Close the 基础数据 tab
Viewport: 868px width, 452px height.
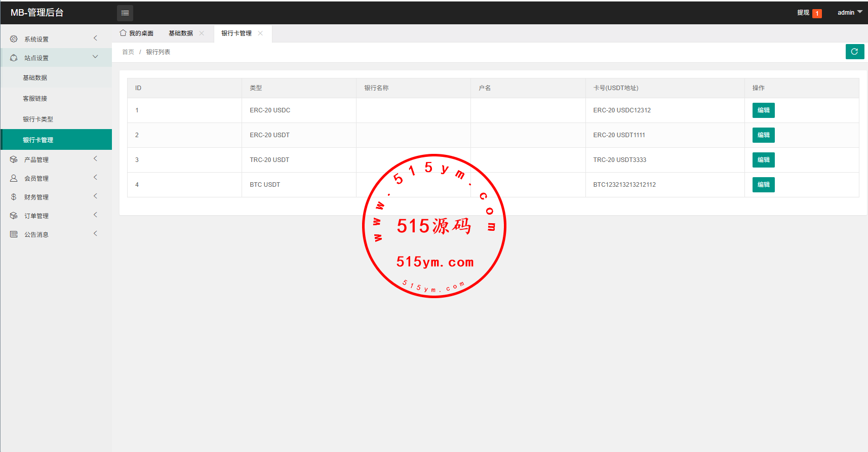point(202,33)
